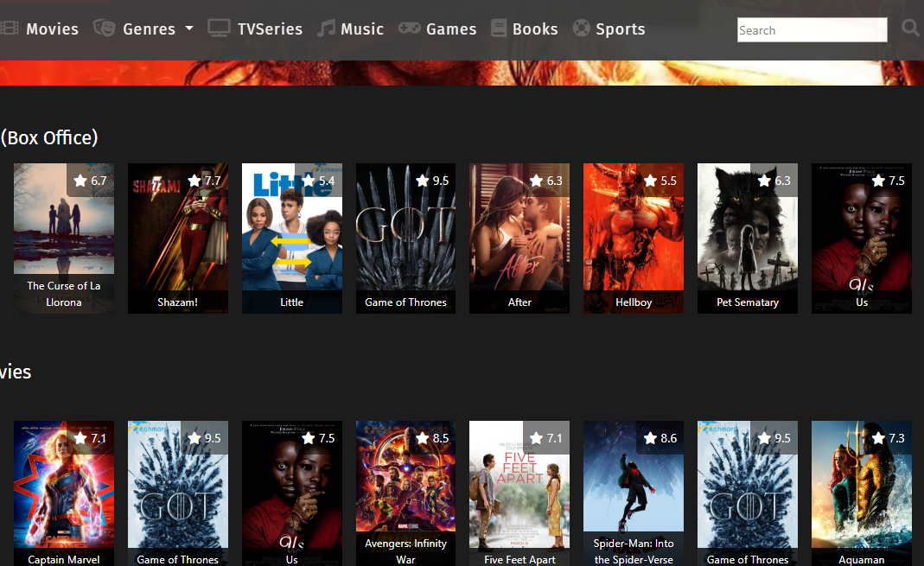The width and height of the screenshot is (924, 566).
Task: Click the 7.7 star rating on Shazam!
Action: pos(204,181)
